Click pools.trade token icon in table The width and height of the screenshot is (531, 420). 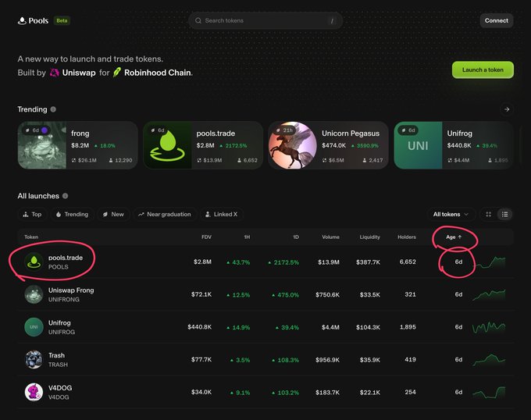click(x=34, y=262)
